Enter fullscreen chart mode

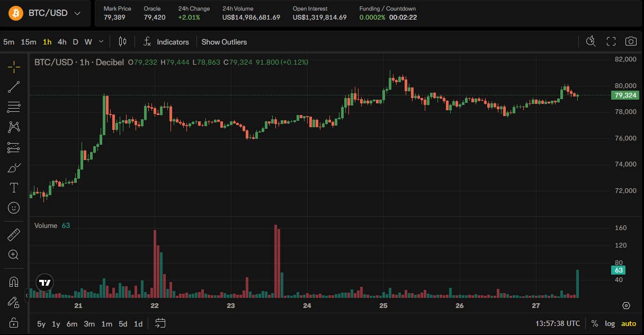(x=611, y=41)
